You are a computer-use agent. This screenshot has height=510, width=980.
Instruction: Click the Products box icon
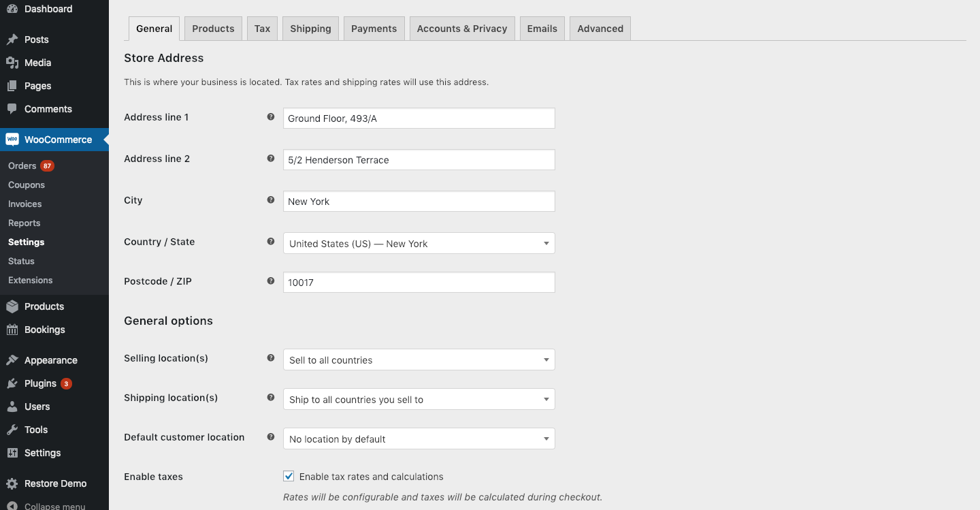12,306
